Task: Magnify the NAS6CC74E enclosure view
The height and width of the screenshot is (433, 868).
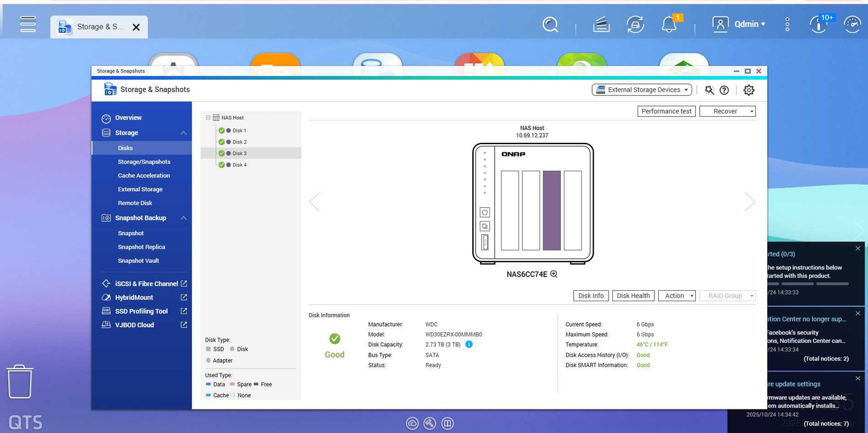Action: pos(553,273)
